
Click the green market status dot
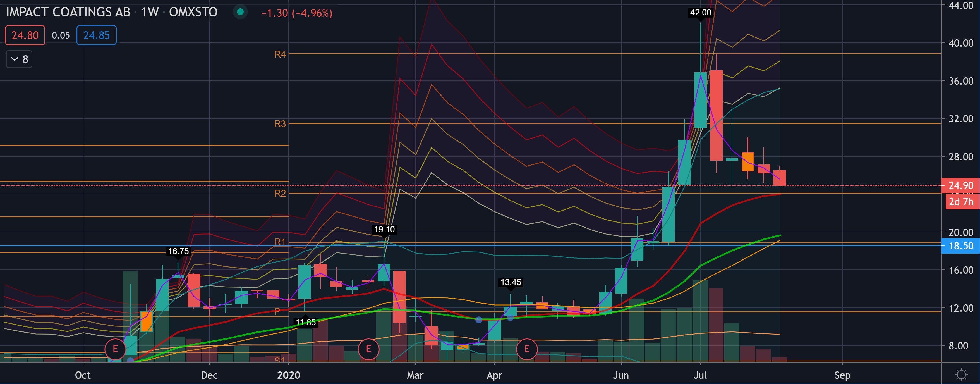click(x=240, y=12)
